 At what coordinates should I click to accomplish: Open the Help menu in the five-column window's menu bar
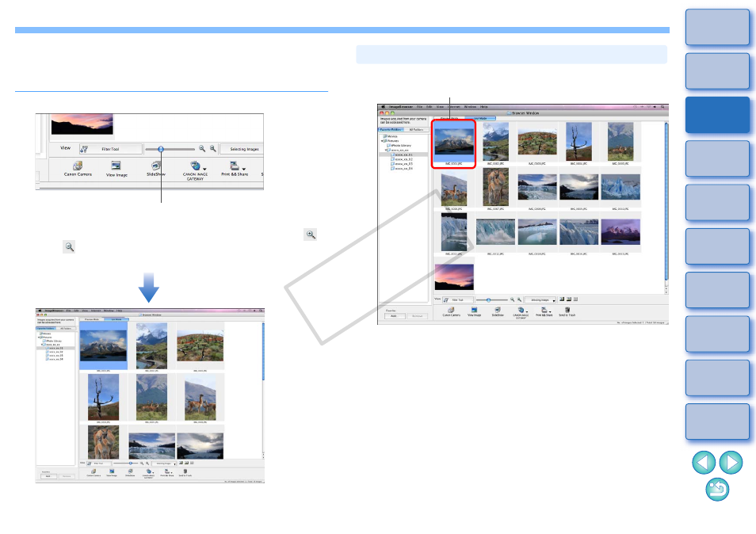(x=484, y=107)
